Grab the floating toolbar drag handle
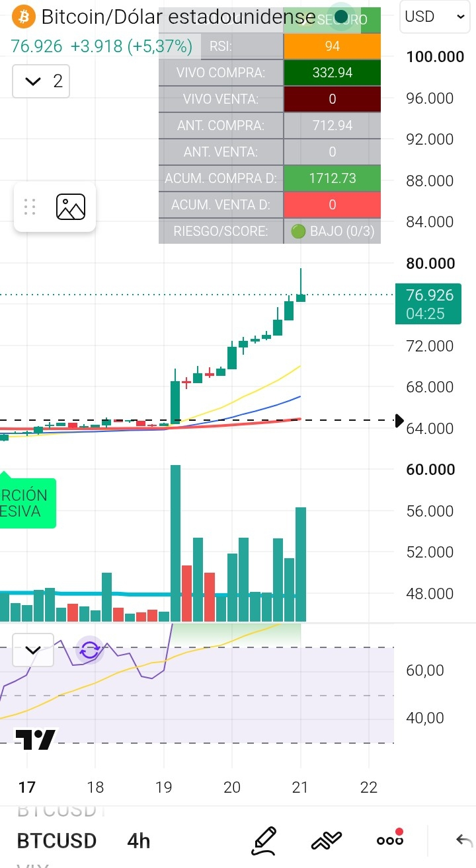The image size is (476, 868). 30,207
